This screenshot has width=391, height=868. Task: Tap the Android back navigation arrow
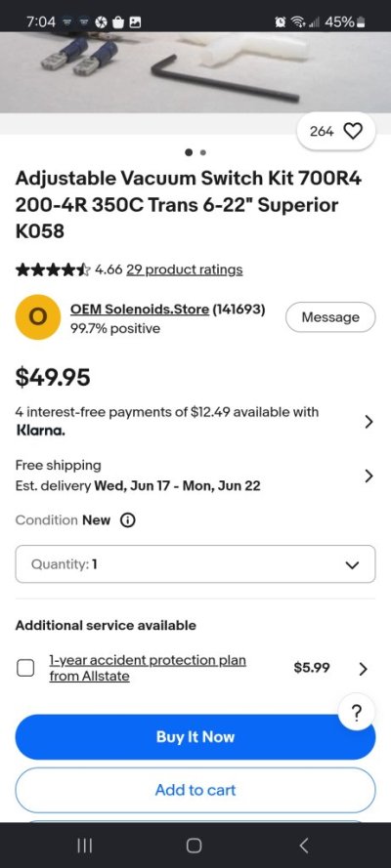303,846
